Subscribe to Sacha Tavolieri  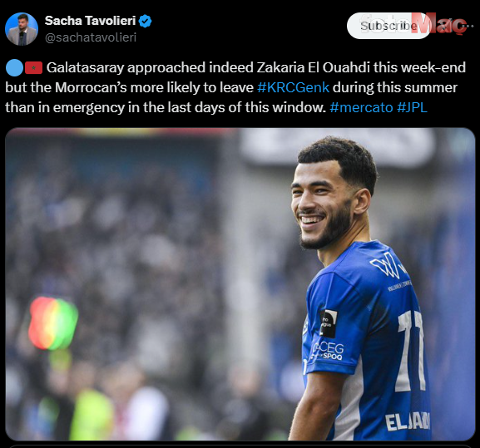click(388, 26)
